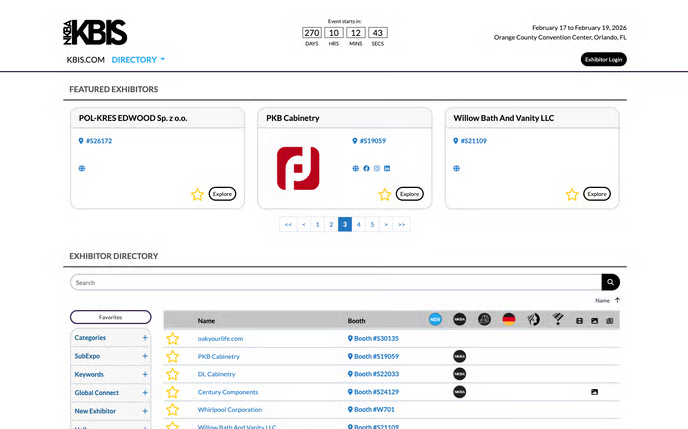Screen dimensions: 688x429
Task: Go to featured exhibitors page 2
Action: tap(331, 224)
